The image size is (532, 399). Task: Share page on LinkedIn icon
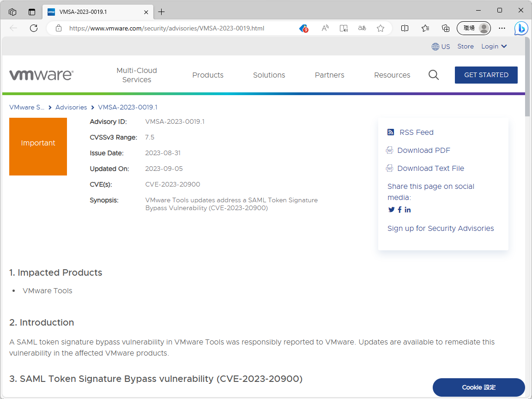407,210
